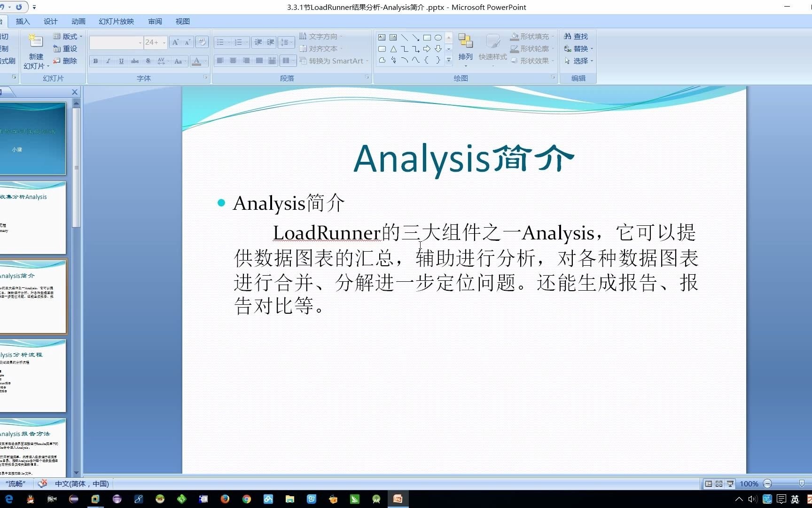812x508 pixels.
Task: Click the 100% zoom level
Action: 749,484
